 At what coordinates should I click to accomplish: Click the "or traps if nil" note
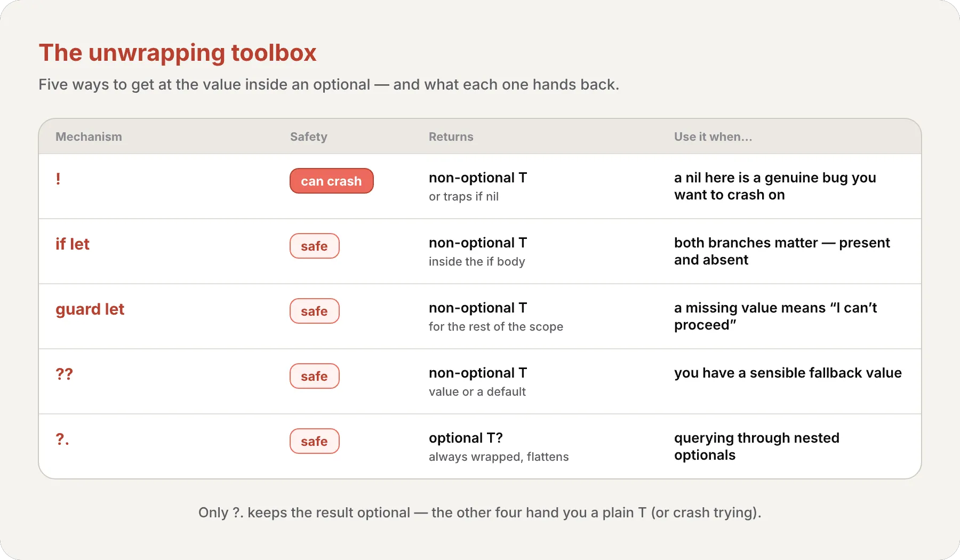(x=463, y=196)
